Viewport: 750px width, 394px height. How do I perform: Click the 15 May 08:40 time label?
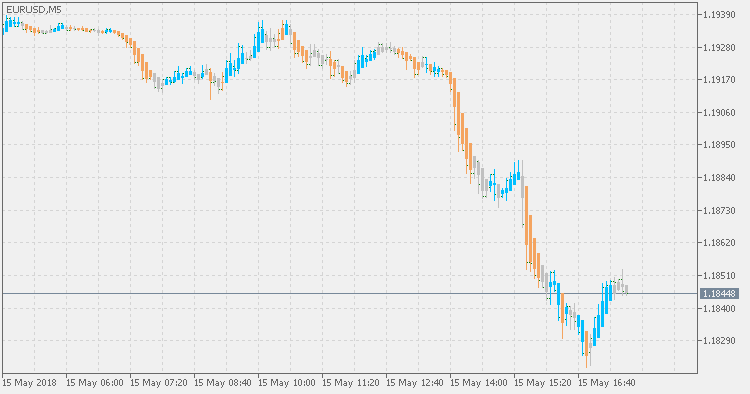coord(222,383)
